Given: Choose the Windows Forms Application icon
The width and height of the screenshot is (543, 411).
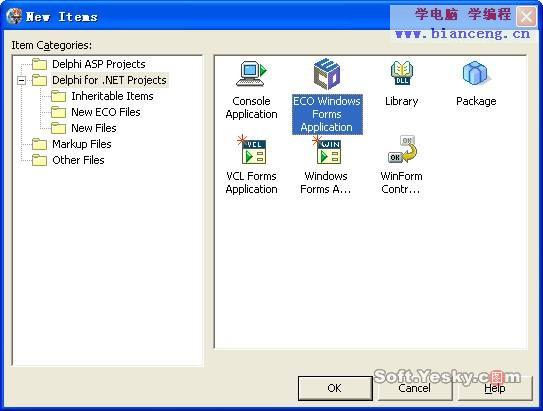Looking at the screenshot, I should click(327, 150).
